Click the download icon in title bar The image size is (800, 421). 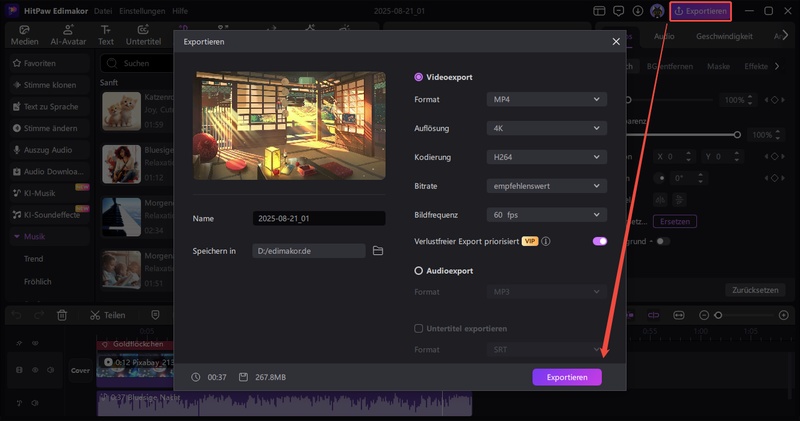[638, 11]
